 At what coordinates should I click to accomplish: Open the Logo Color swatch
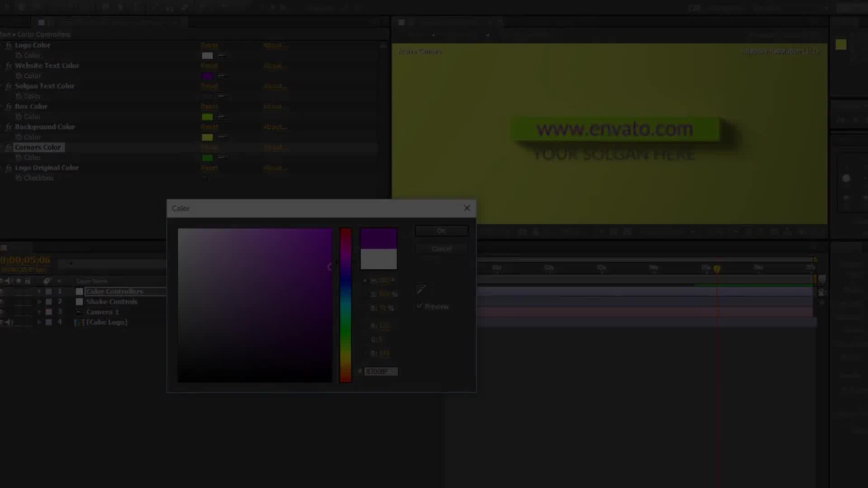pyautogui.click(x=207, y=56)
